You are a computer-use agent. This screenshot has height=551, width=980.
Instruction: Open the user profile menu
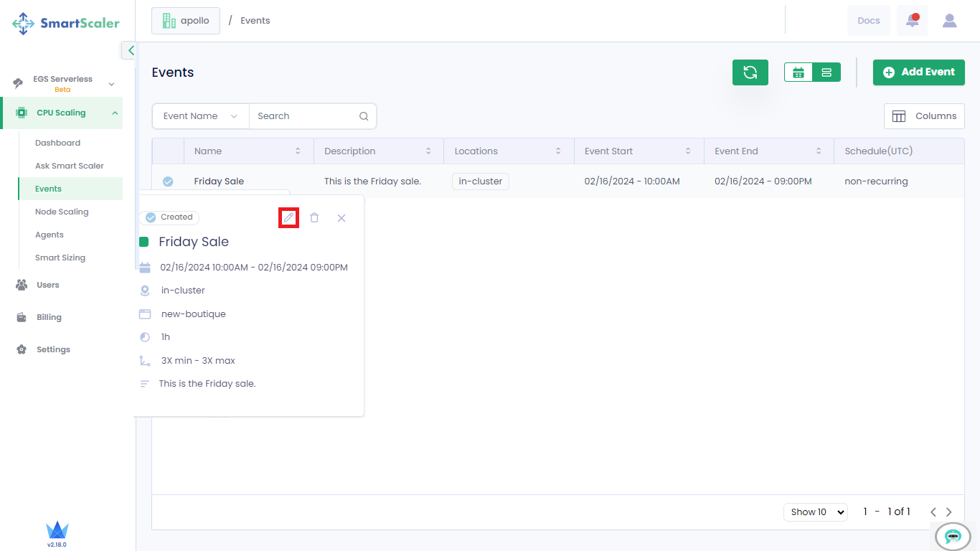(x=949, y=21)
